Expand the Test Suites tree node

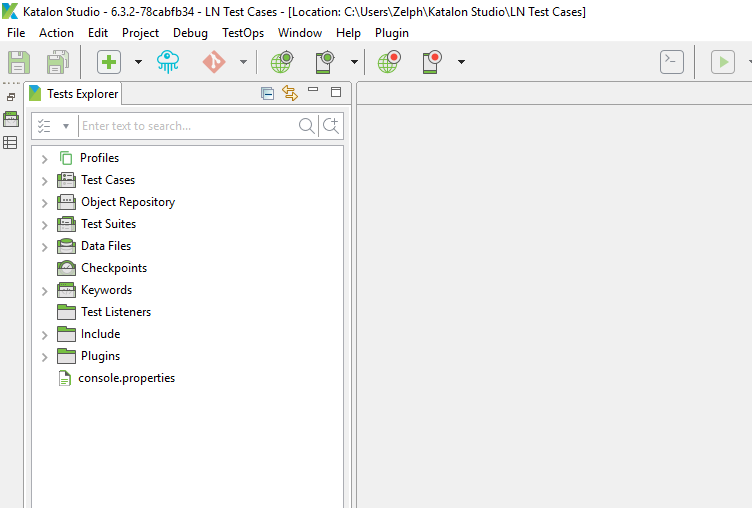tap(45, 225)
